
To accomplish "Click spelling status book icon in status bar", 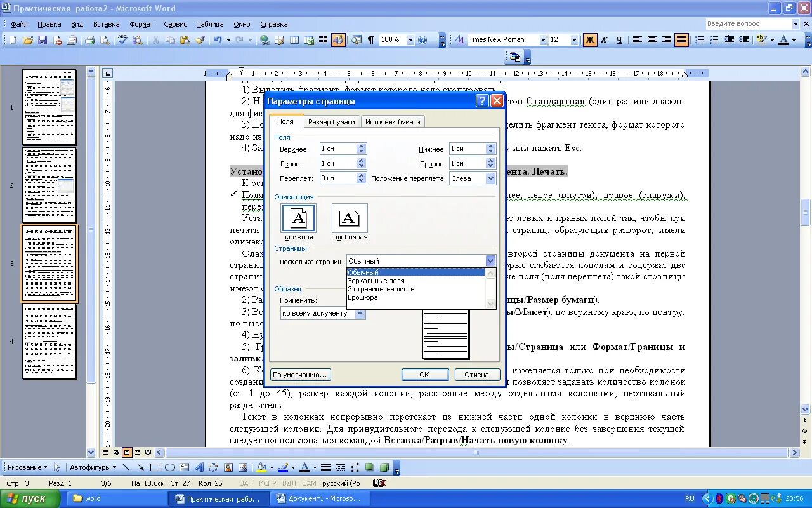I will click(x=379, y=483).
